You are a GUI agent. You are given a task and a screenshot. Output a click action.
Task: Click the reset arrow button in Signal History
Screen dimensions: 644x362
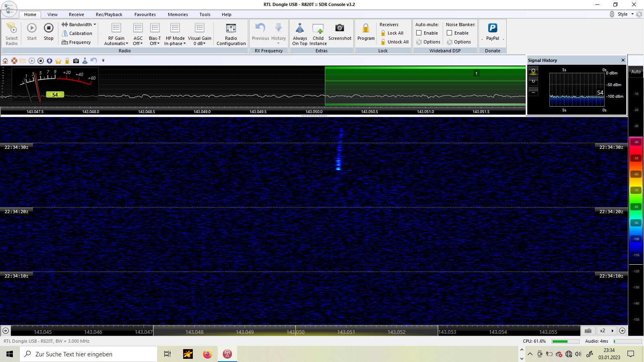533,81
